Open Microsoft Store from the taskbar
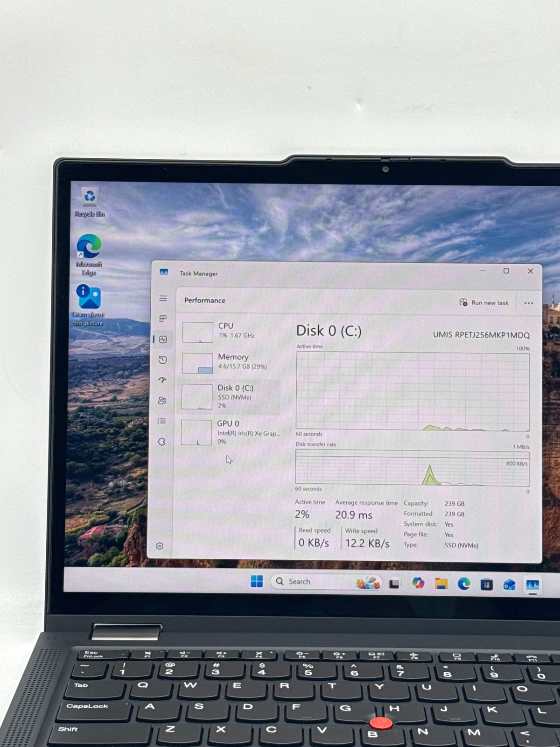 point(487,584)
